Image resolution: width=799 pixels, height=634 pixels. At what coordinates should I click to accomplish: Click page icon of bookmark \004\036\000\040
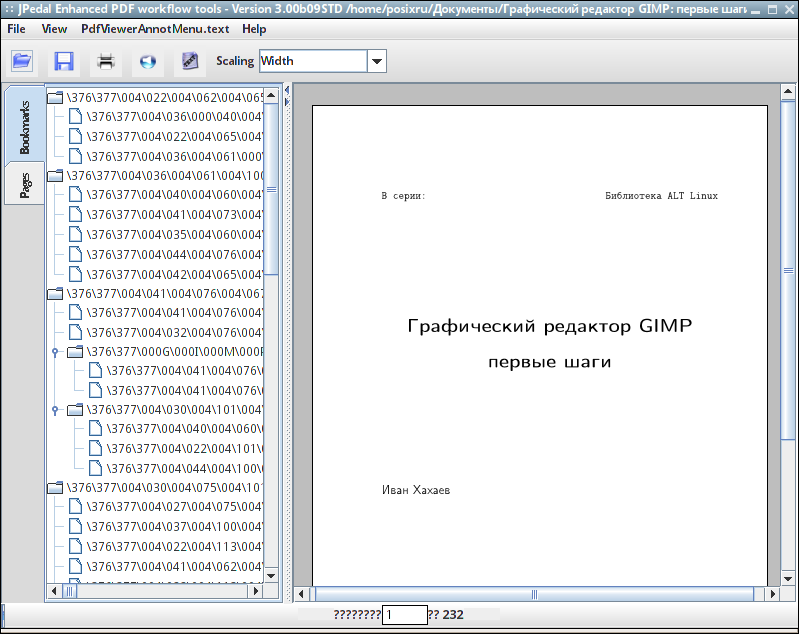[75, 116]
